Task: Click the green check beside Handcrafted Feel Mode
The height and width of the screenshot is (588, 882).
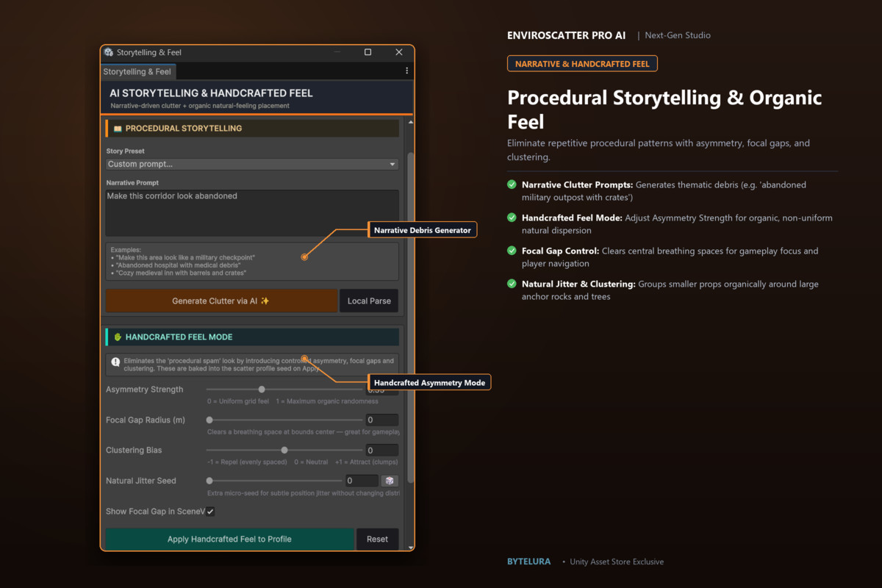Action: tap(512, 218)
